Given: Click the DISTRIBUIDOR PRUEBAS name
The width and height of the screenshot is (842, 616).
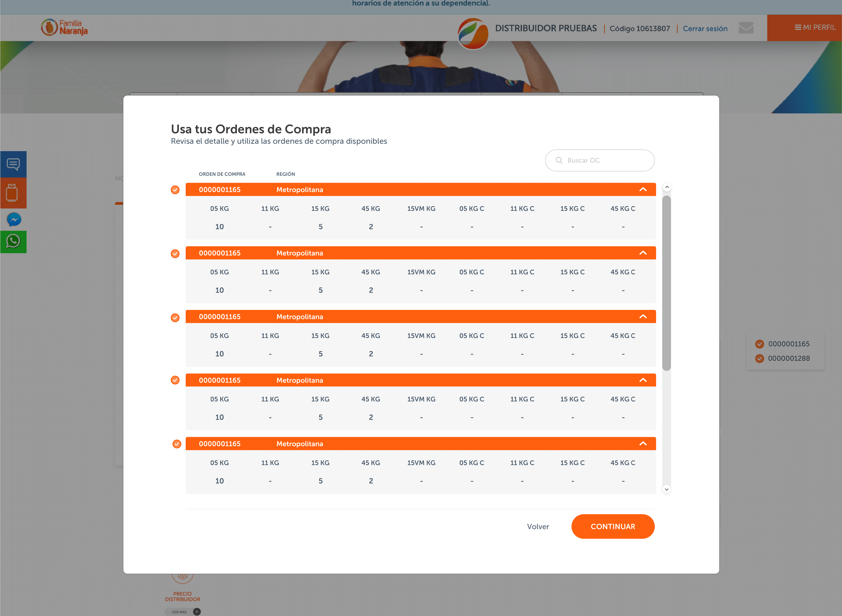Looking at the screenshot, I should coord(546,28).
